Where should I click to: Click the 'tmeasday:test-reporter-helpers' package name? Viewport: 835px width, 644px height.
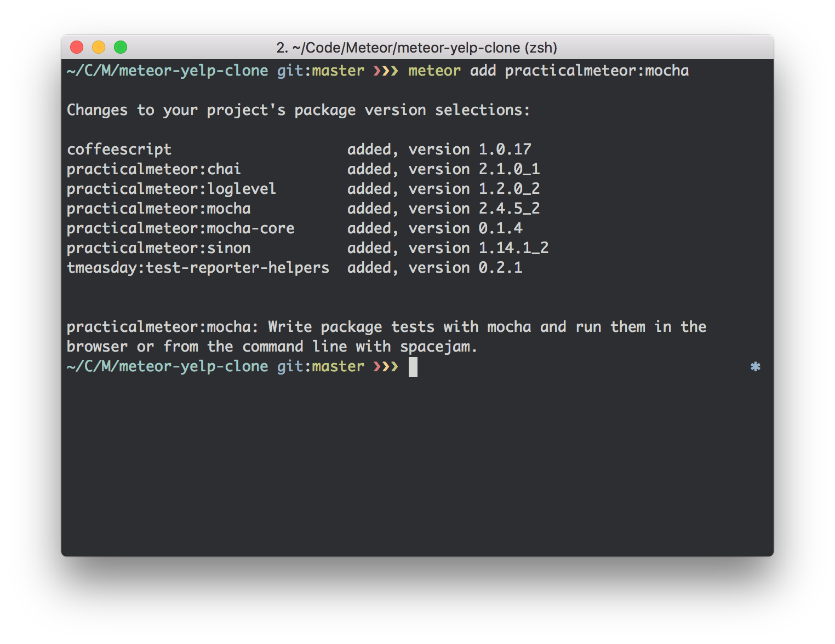click(198, 268)
